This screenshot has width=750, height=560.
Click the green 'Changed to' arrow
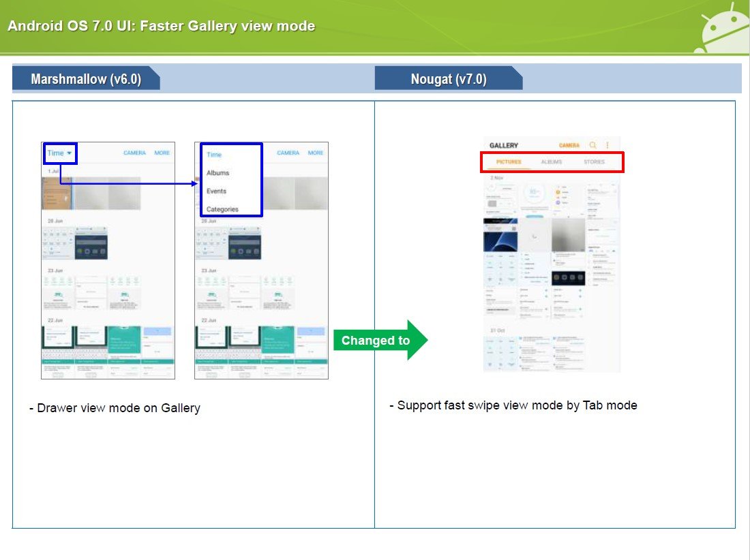tap(380, 340)
